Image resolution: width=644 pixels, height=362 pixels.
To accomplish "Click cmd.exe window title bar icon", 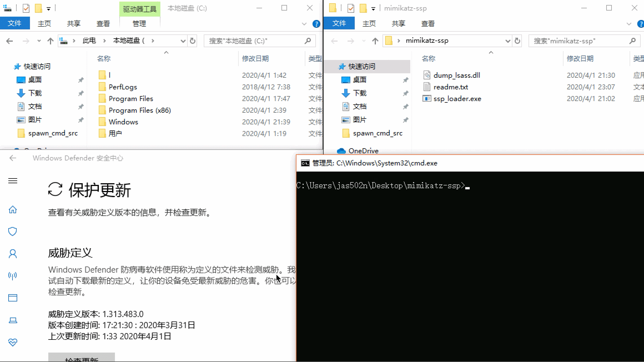I will [x=305, y=163].
